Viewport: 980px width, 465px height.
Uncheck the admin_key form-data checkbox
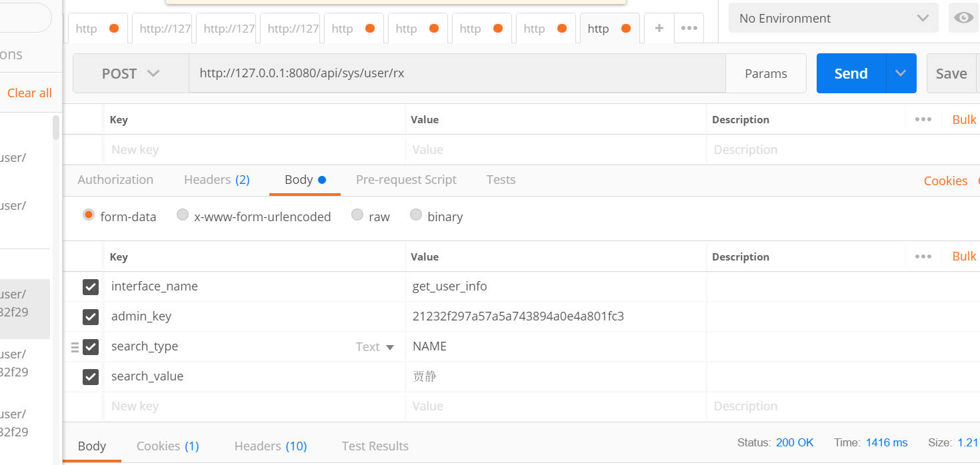pyautogui.click(x=90, y=316)
